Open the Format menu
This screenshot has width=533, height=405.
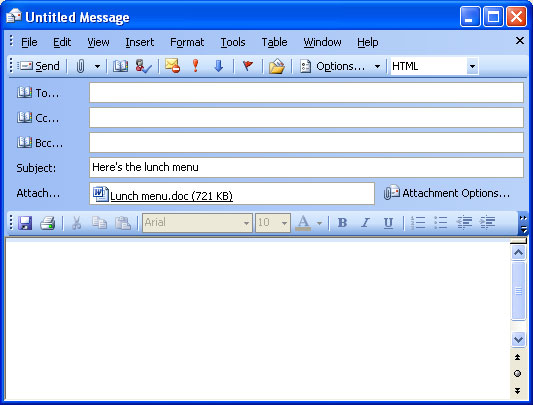187,42
